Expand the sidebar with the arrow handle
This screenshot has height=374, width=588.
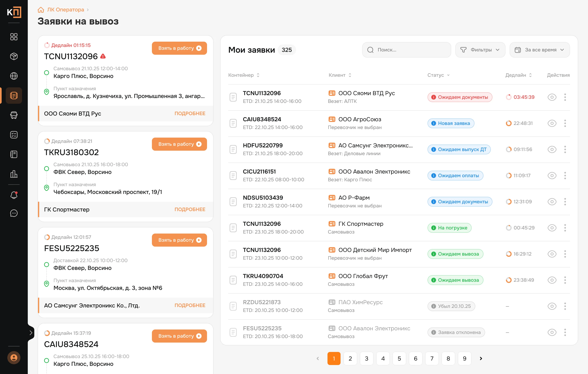[x=31, y=333]
